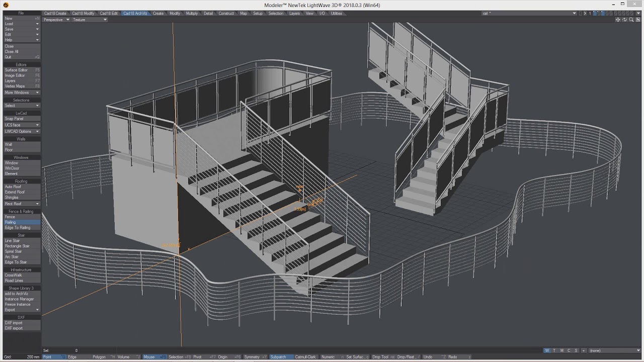Open the Select dropdown under Selections

[22, 106]
